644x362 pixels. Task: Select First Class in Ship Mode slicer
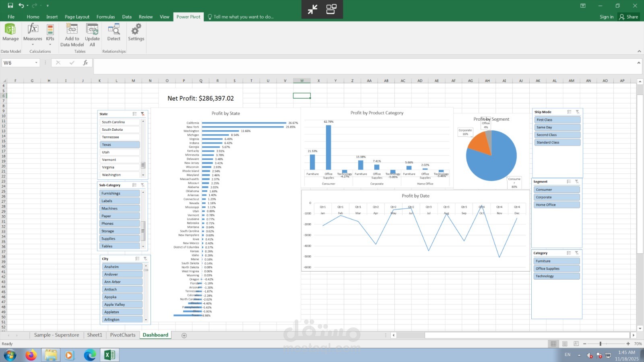pyautogui.click(x=557, y=120)
